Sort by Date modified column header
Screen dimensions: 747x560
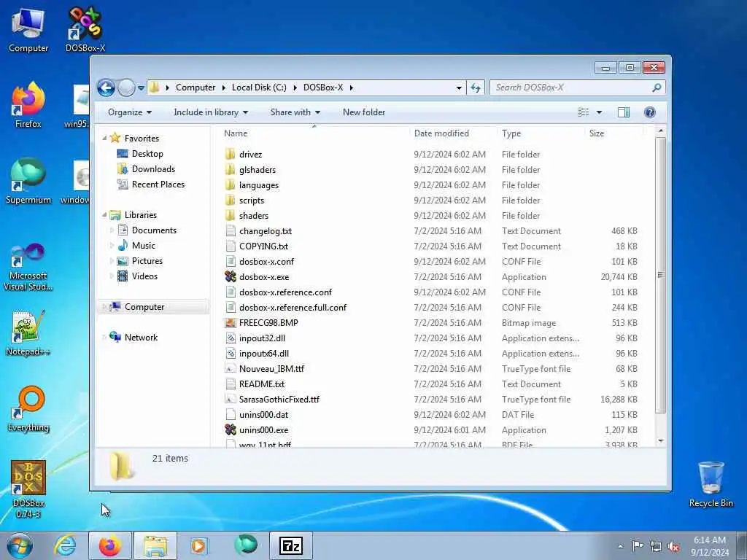[441, 134]
